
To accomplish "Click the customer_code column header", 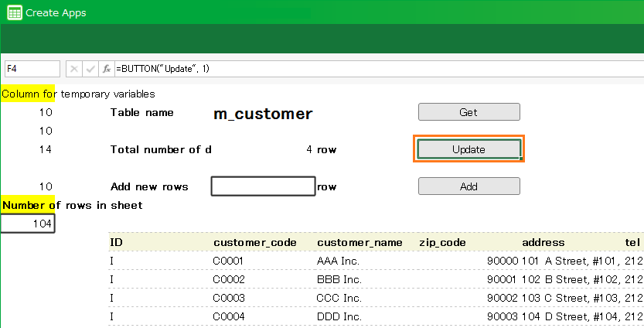I will [x=255, y=242].
